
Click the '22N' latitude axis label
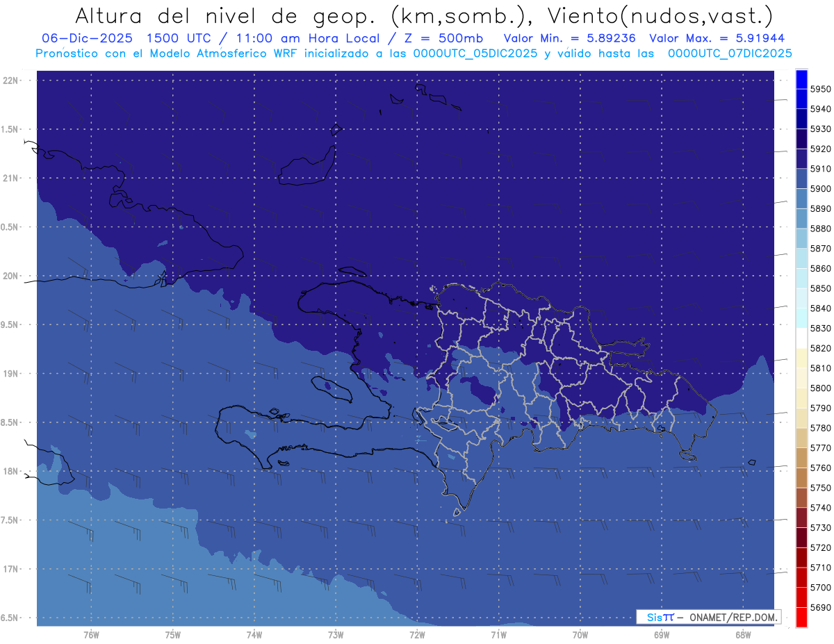[11, 81]
